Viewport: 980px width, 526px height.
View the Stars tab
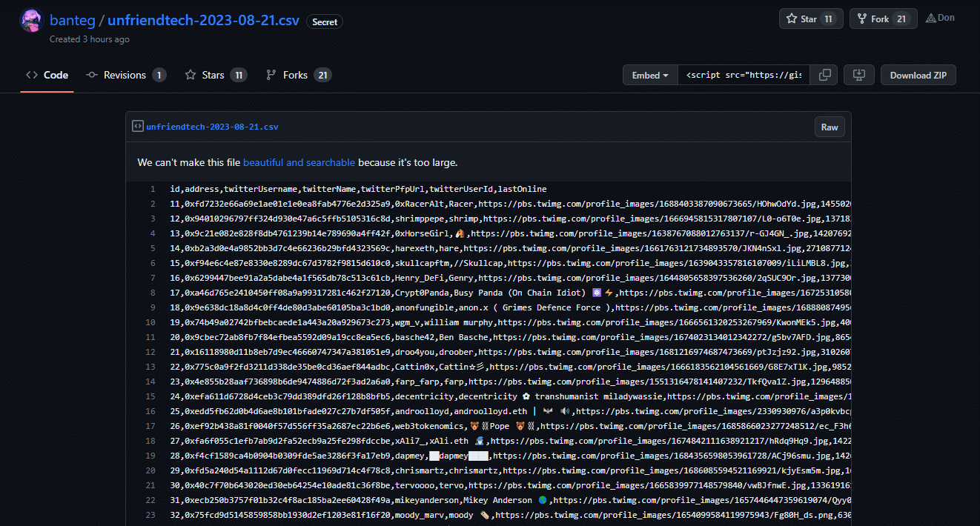click(215, 75)
